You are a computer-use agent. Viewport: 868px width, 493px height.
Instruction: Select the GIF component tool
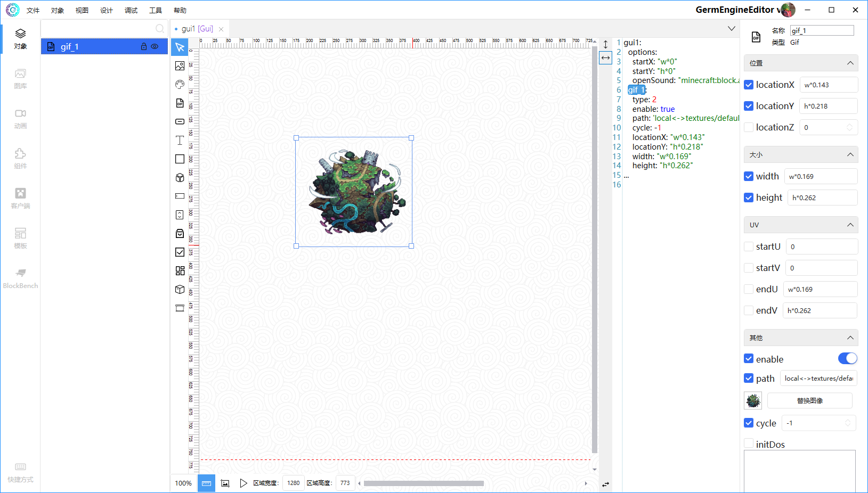click(x=180, y=103)
